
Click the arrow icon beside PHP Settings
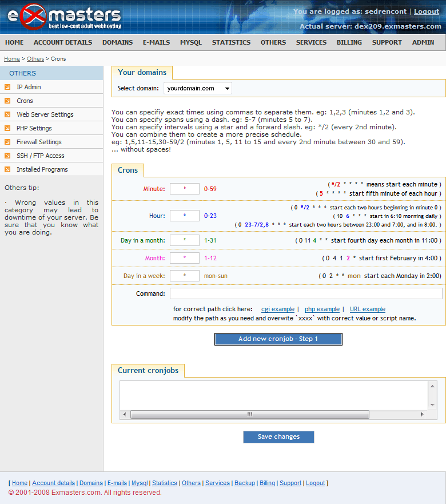click(x=7, y=128)
